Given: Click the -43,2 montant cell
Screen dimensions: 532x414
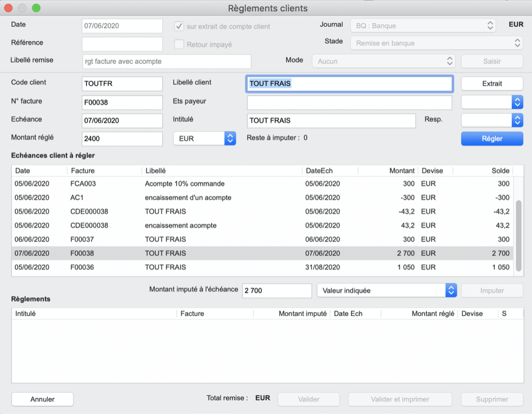Looking at the screenshot, I should pos(406,212).
